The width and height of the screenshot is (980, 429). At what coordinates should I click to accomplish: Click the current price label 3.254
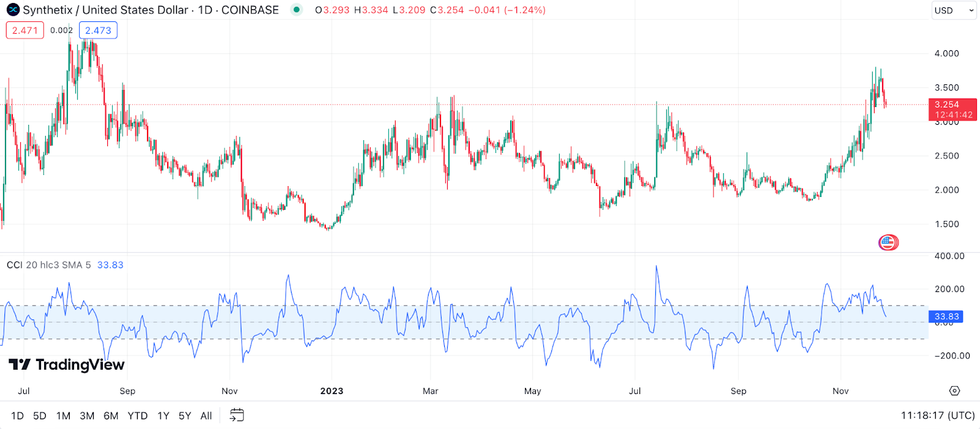(947, 105)
